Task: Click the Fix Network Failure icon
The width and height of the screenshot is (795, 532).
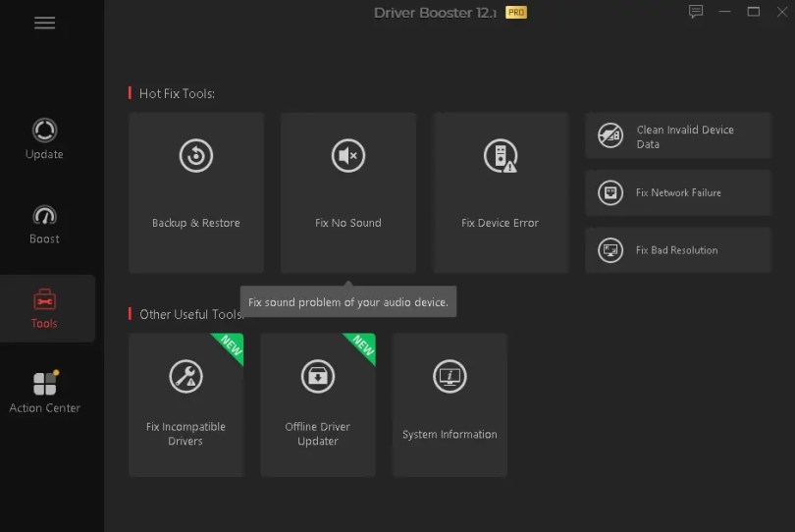Action: tap(609, 192)
